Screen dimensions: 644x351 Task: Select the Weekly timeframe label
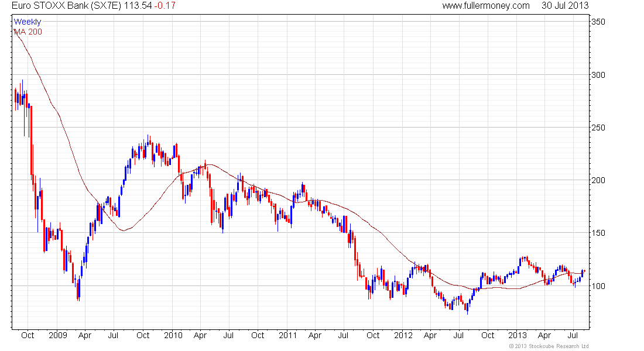(x=28, y=22)
